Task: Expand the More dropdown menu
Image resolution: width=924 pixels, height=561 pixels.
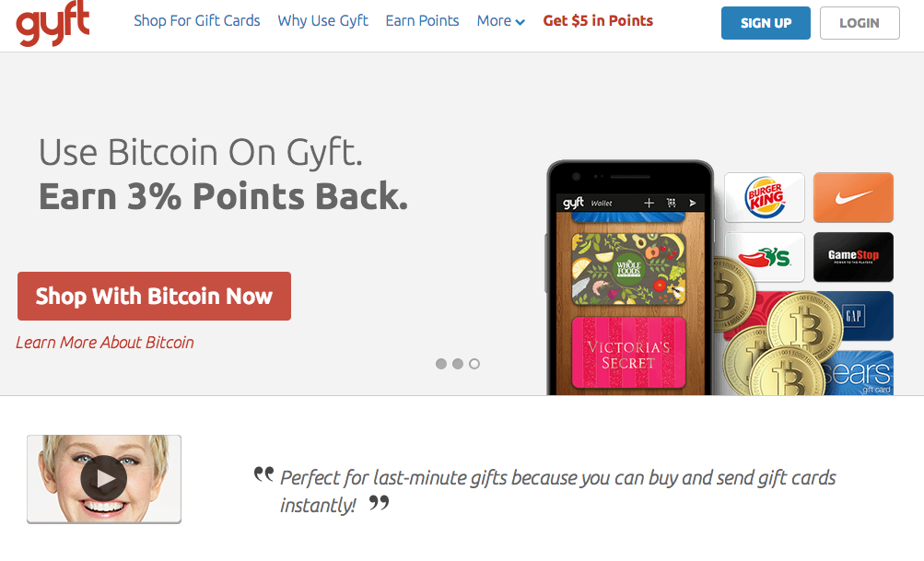Action: point(500,20)
